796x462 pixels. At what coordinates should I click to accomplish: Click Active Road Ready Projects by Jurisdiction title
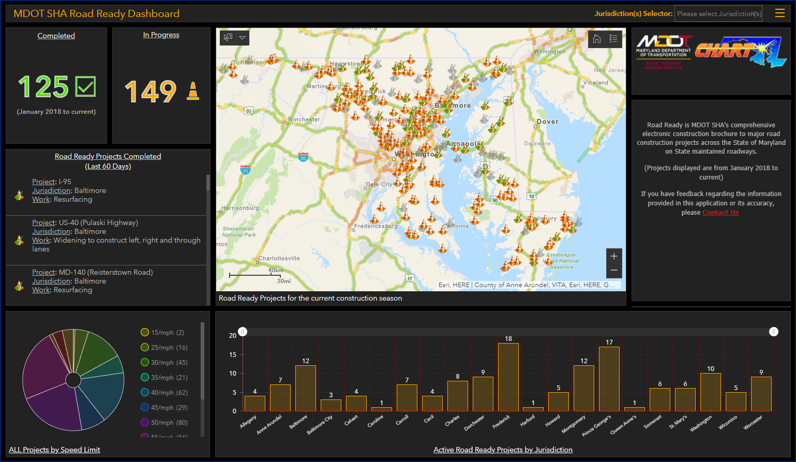(x=503, y=449)
